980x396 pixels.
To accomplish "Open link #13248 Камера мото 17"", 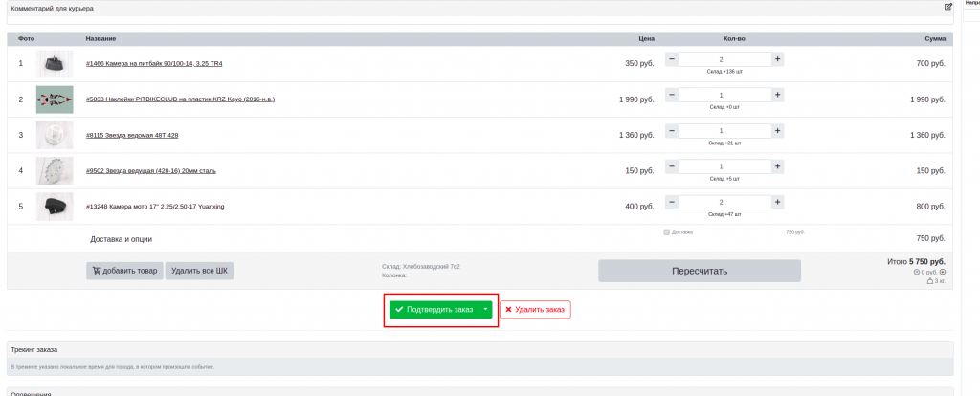I will coord(154,207).
